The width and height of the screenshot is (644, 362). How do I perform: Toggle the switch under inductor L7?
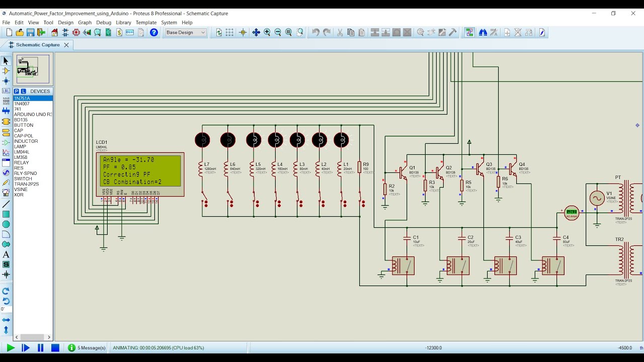204,199
